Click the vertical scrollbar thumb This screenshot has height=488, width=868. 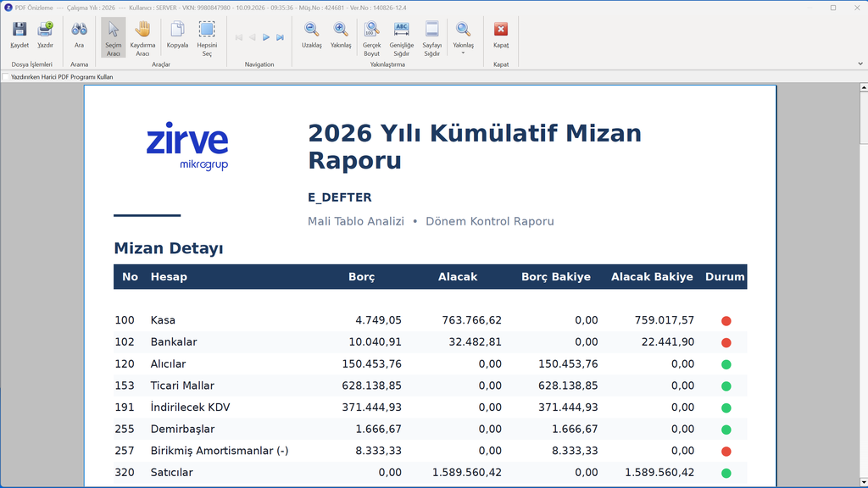pyautogui.click(x=864, y=118)
